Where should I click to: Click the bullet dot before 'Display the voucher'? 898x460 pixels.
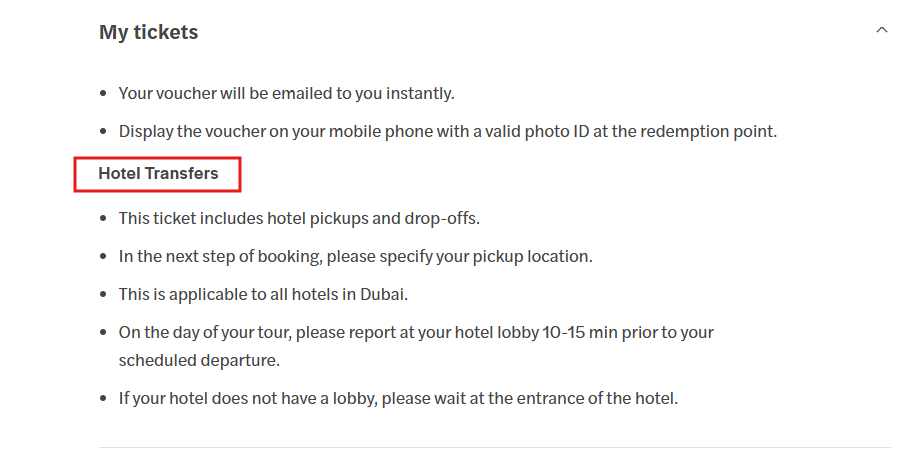[x=104, y=132]
